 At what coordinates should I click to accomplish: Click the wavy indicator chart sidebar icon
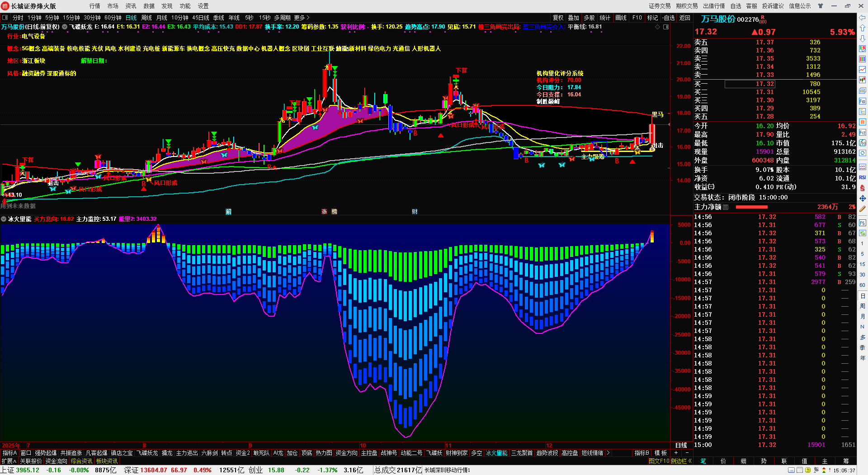[863, 167]
